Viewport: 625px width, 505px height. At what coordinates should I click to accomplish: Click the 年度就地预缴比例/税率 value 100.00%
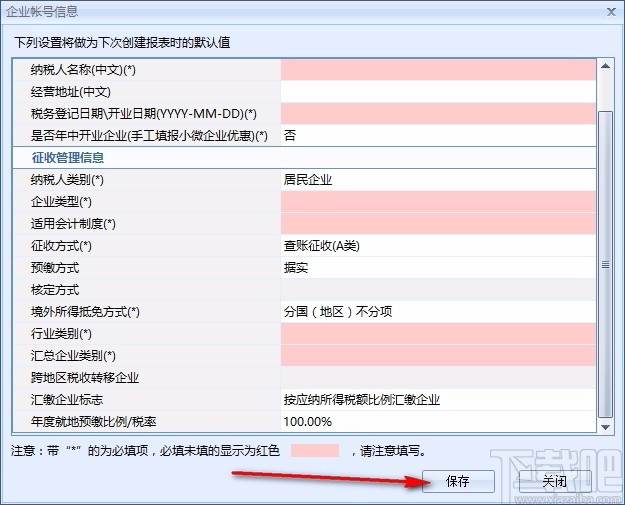pos(438,422)
